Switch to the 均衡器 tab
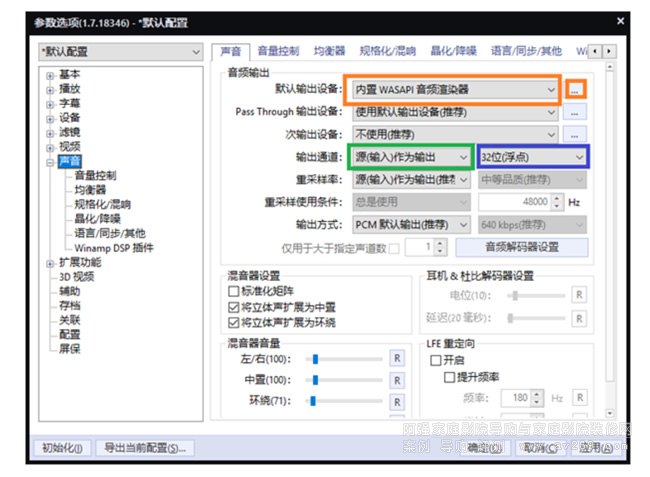 (329, 50)
